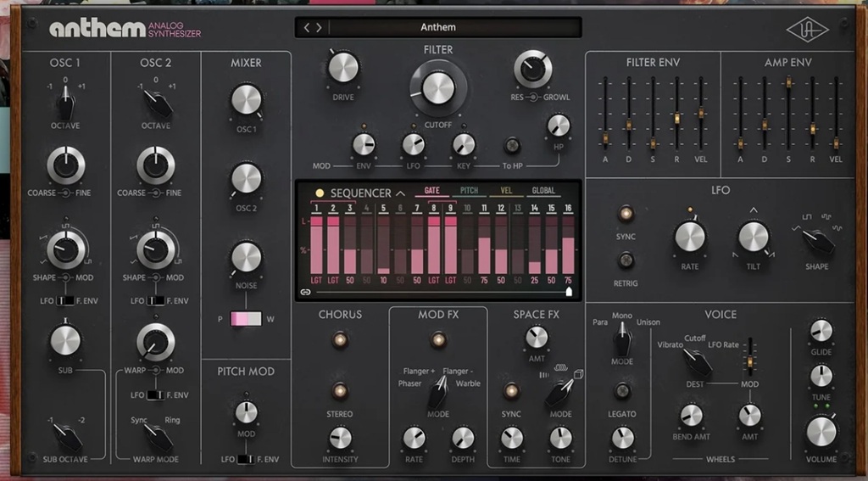Click the OSC 2 Octave selector knob
The height and width of the screenshot is (481, 868).
[x=157, y=104]
